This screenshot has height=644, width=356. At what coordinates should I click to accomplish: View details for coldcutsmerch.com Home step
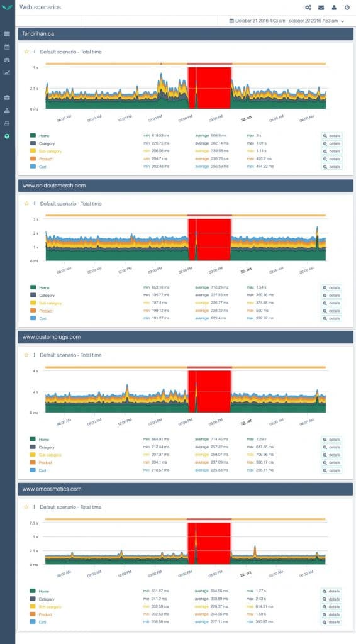pyautogui.click(x=331, y=287)
